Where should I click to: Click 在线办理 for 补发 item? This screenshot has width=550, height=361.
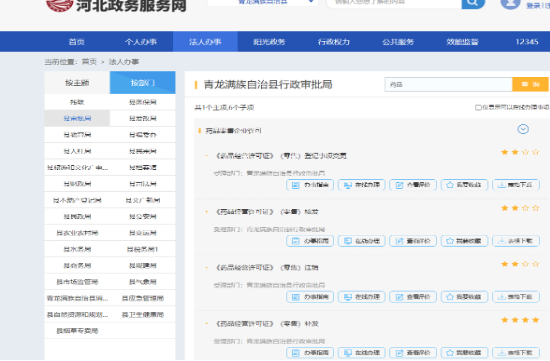[x=362, y=353]
